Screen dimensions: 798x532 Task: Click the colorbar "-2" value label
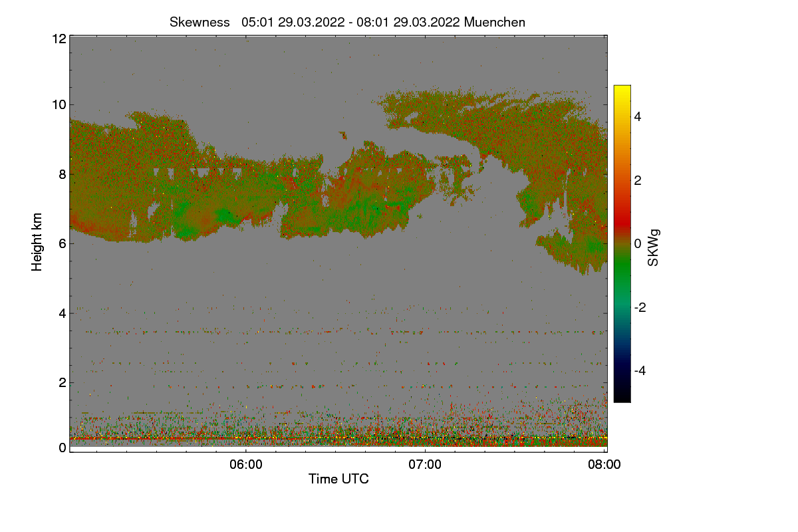(x=641, y=307)
